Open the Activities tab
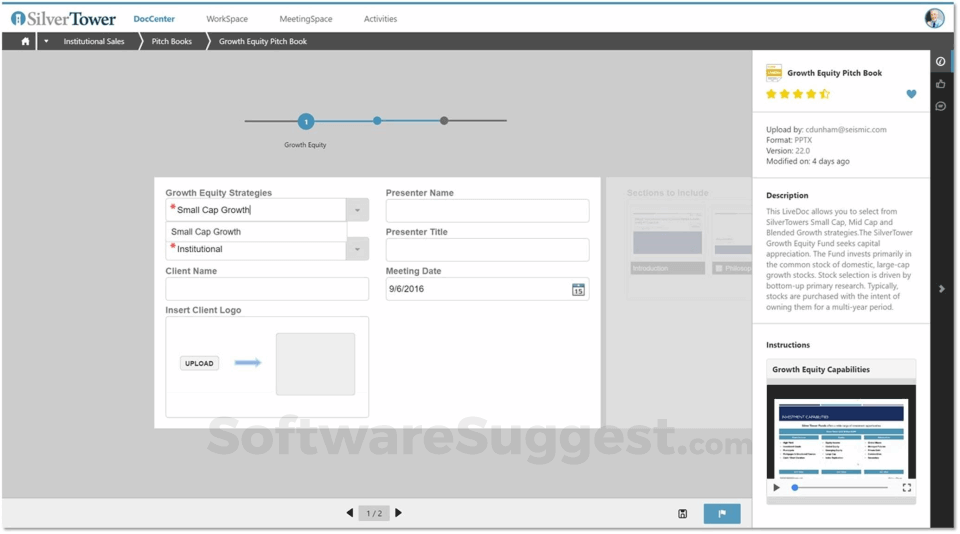 [x=380, y=19]
